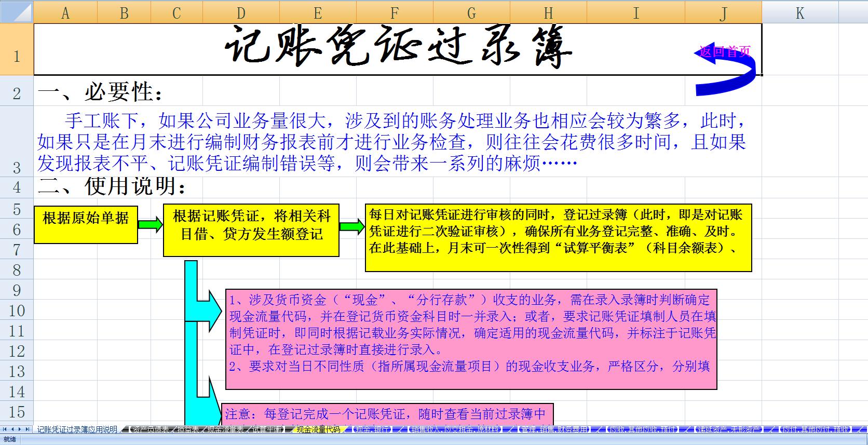
Task: Go to first sheet with tab navigation arrow
Action: click(x=5, y=429)
